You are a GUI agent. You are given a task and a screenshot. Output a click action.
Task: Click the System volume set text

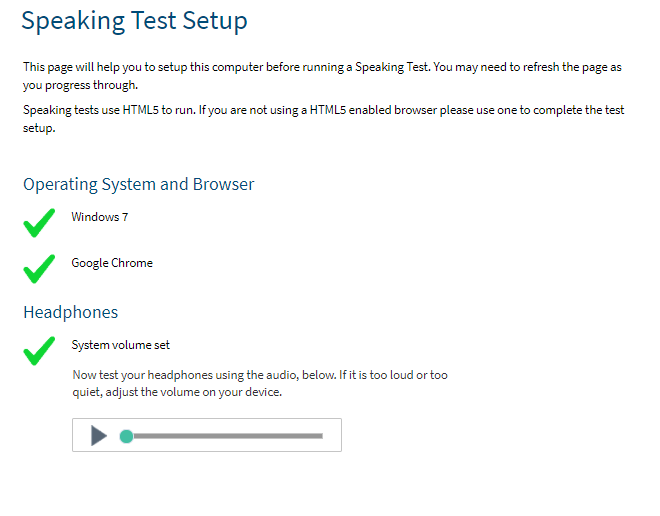[120, 345]
